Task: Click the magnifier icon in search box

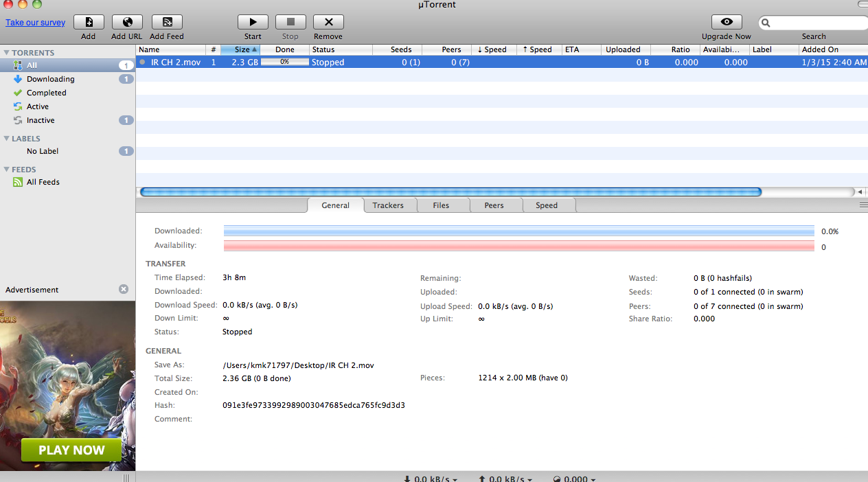Action: click(x=766, y=23)
